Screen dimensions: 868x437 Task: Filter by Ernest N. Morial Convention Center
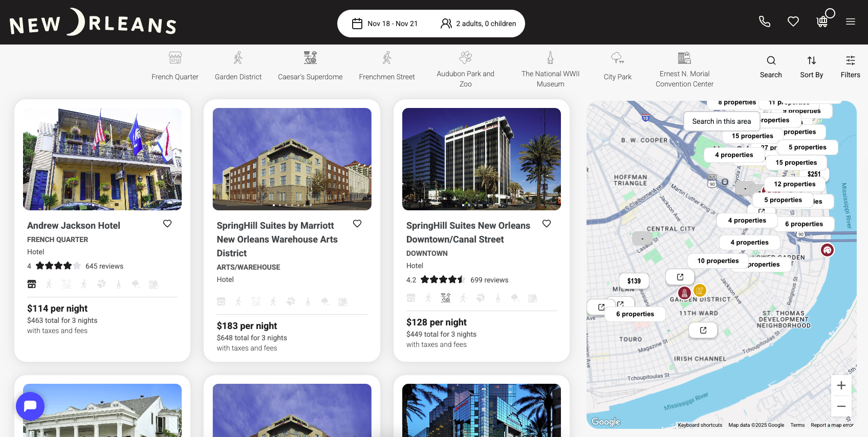pos(685,70)
